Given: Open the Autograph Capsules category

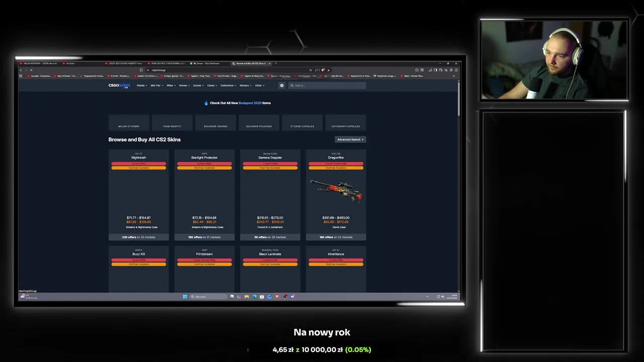Looking at the screenshot, I should [346, 124].
